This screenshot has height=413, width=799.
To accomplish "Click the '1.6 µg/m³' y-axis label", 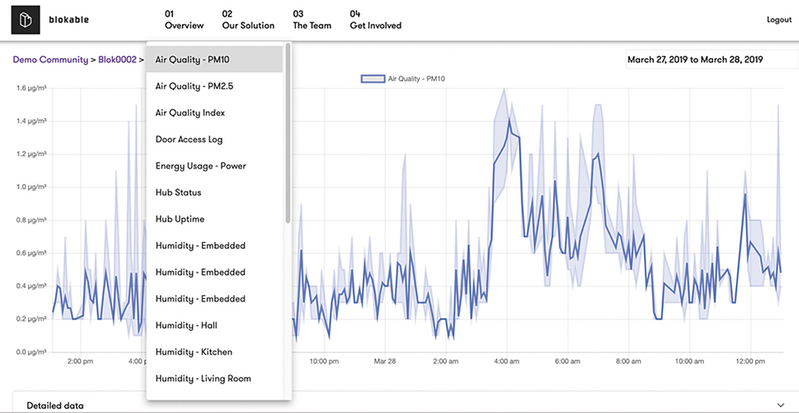I will point(32,88).
